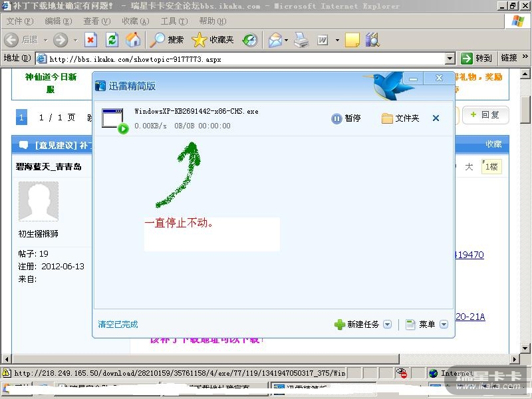Click the vertical scrollbar up arrow
The height and width of the screenshot is (399, 532).
tap(525, 74)
